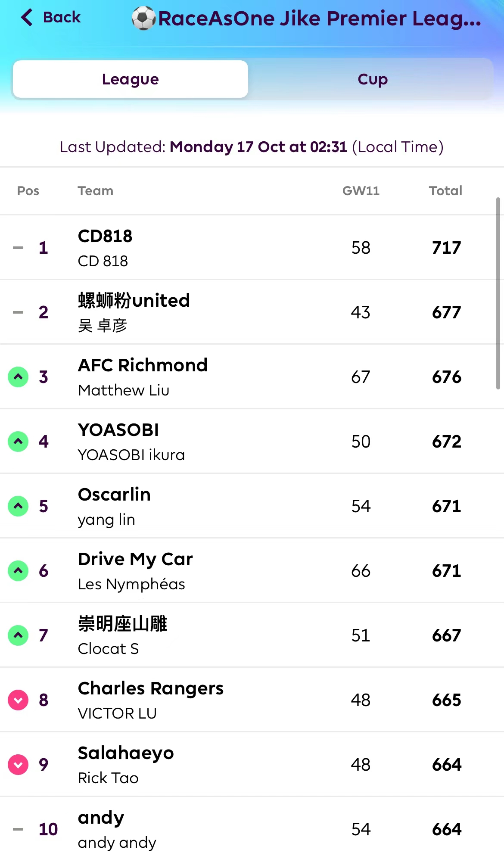Click red down arrow beside Charles Rangers
This screenshot has height=859, width=504.
[x=18, y=700]
